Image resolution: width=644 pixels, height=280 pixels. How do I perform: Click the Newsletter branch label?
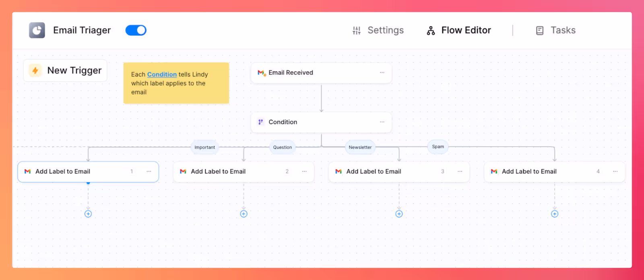tap(360, 147)
